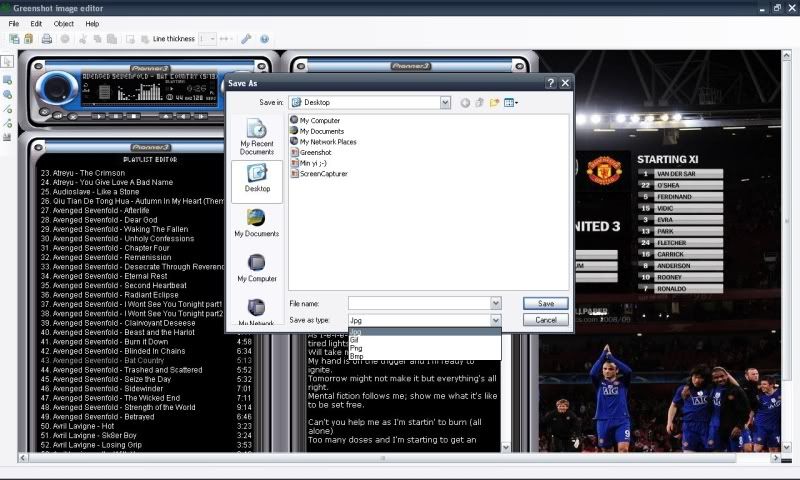
Task: Open the File menu
Action: [x=14, y=23]
